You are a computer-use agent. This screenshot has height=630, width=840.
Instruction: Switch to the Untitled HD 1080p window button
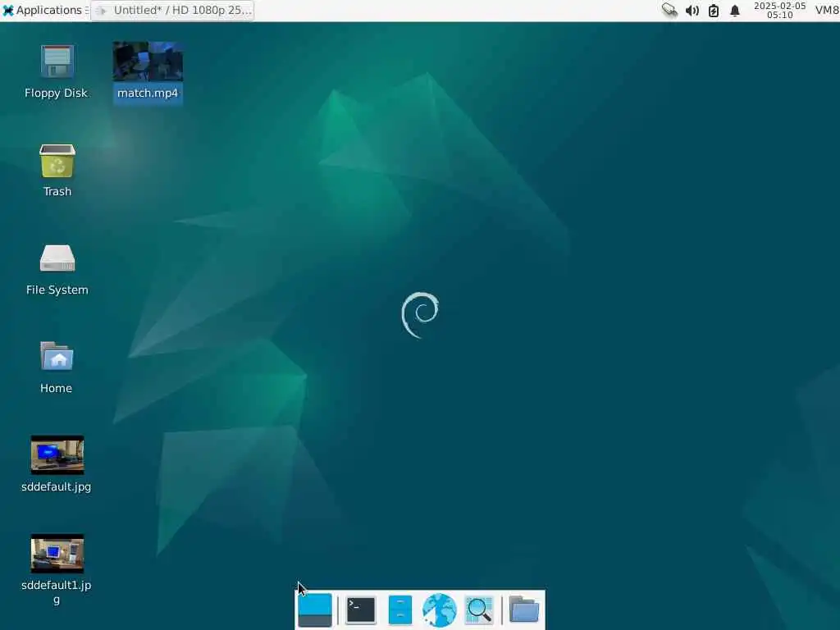pyautogui.click(x=172, y=10)
